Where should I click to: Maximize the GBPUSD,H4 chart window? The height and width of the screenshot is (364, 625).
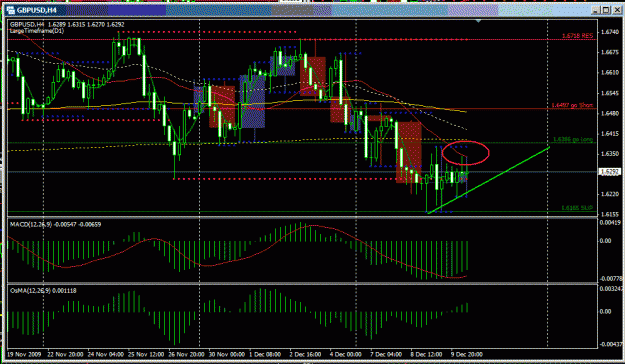(606, 10)
